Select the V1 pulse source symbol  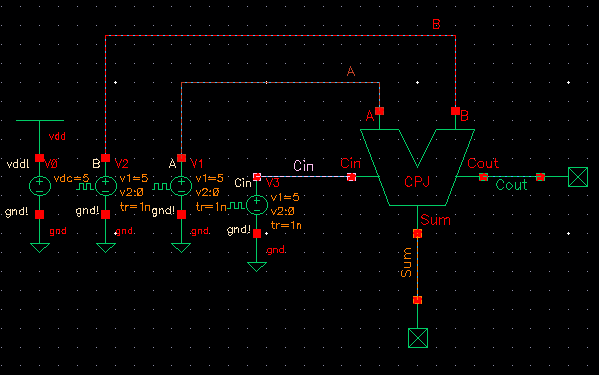click(x=181, y=186)
